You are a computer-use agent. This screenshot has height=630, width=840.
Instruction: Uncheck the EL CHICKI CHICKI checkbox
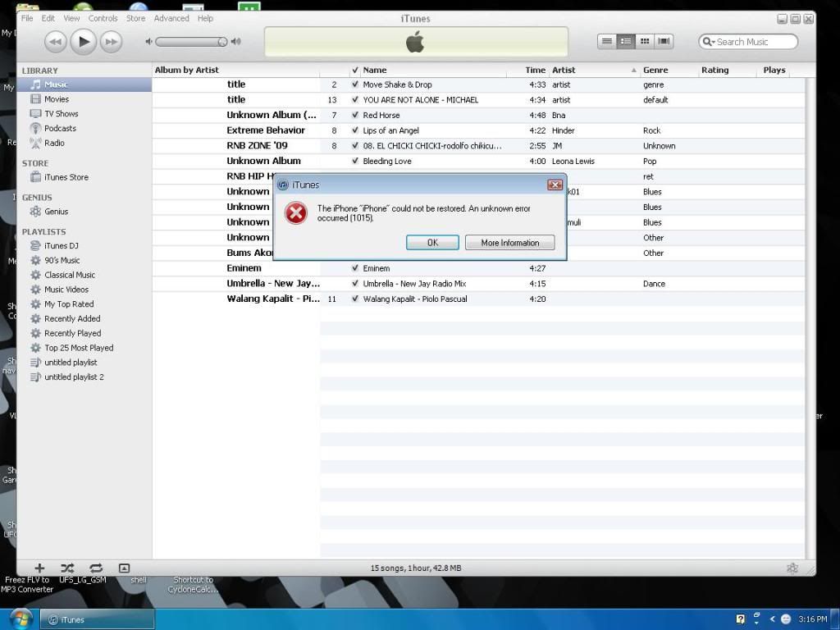click(x=354, y=146)
